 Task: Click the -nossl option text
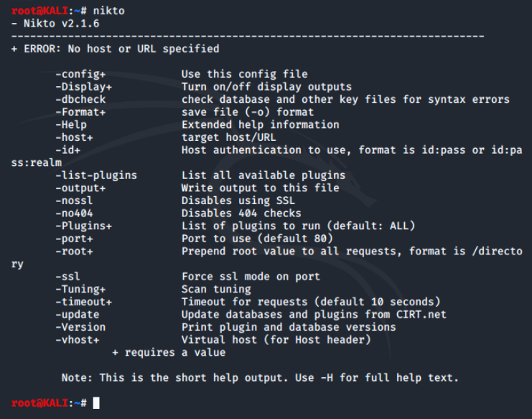[x=74, y=201]
